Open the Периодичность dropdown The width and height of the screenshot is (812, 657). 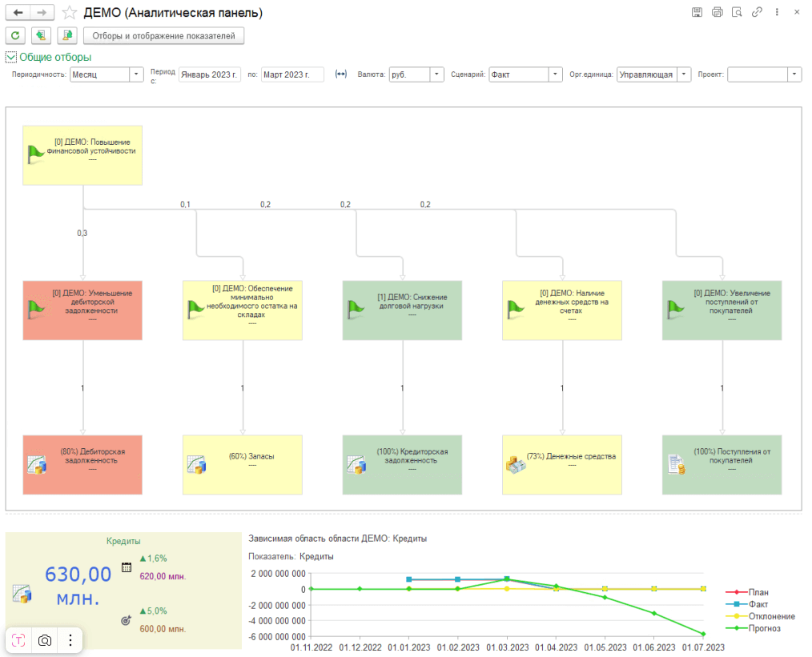[135, 74]
